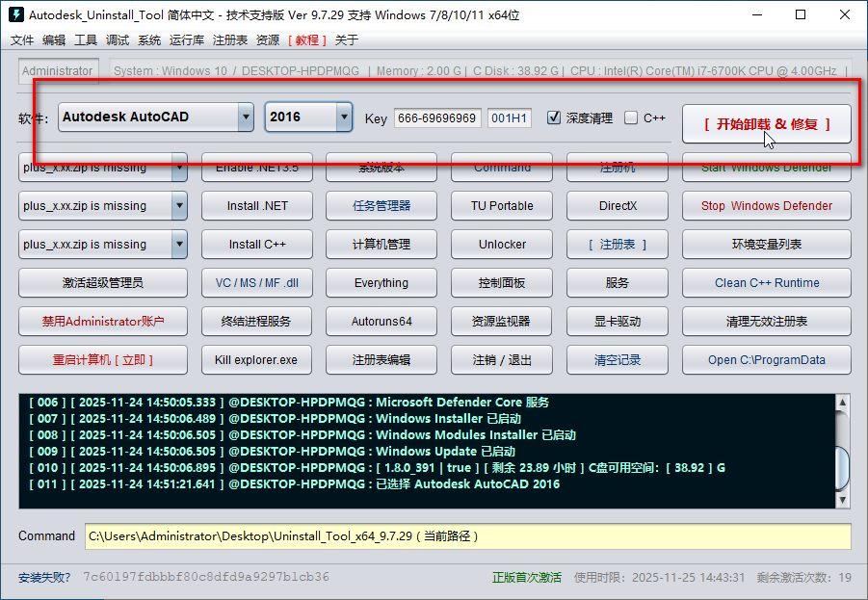The image size is (868, 600).
Task: Click the Command path input field
Action: click(468, 536)
